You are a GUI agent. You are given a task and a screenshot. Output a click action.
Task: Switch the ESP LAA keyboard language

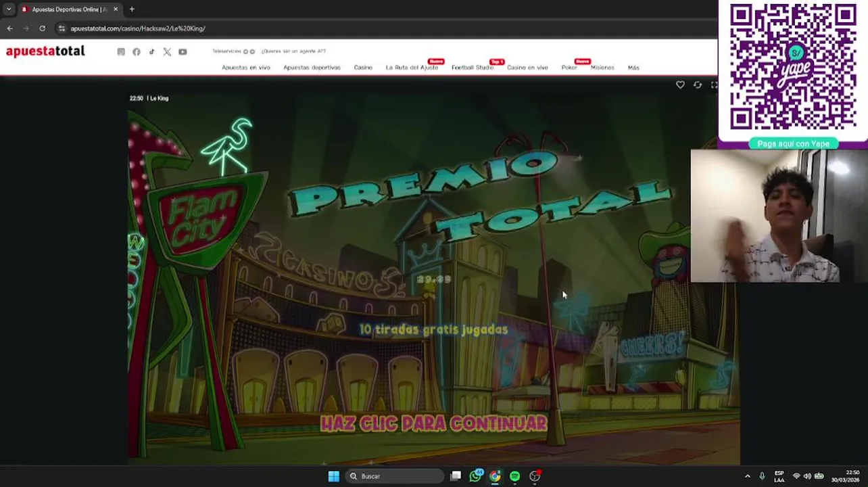click(x=779, y=476)
